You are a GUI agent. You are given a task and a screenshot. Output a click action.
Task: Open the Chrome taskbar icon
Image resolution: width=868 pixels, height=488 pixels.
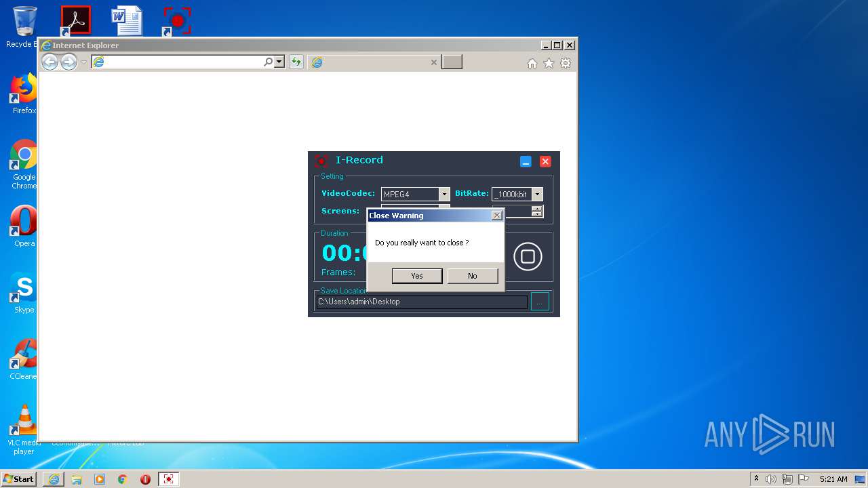pyautogui.click(x=123, y=479)
